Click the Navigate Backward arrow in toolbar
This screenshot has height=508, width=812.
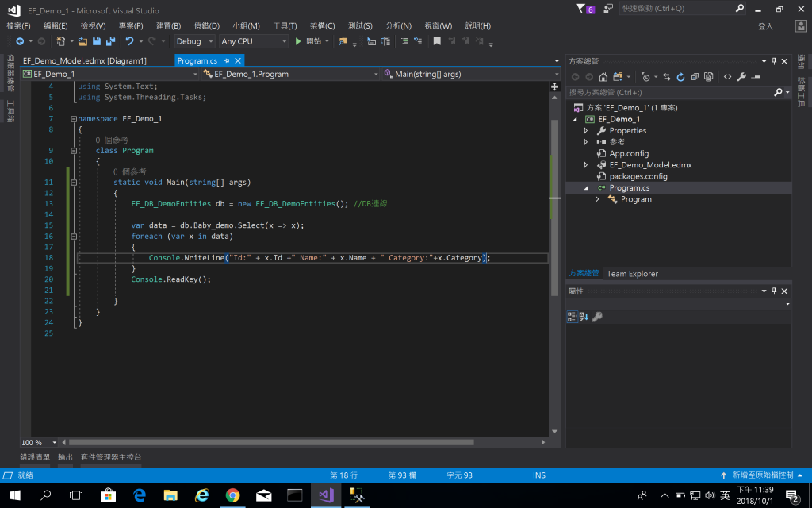20,41
